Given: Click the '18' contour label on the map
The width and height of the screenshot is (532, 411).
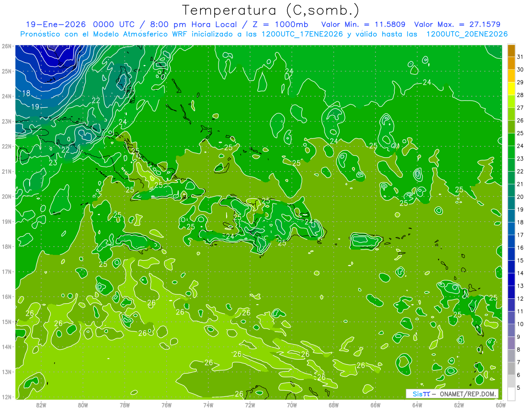Looking at the screenshot, I should [x=26, y=93].
